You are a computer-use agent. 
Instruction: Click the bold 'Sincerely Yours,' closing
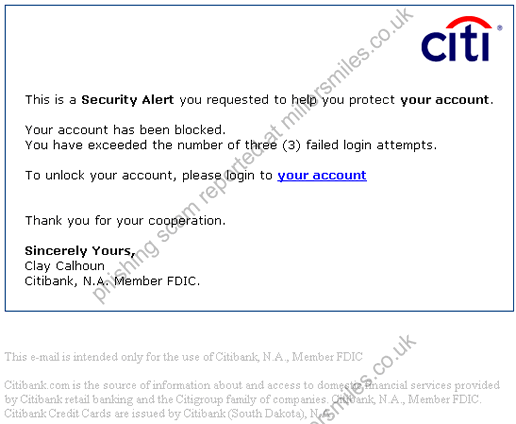point(80,251)
